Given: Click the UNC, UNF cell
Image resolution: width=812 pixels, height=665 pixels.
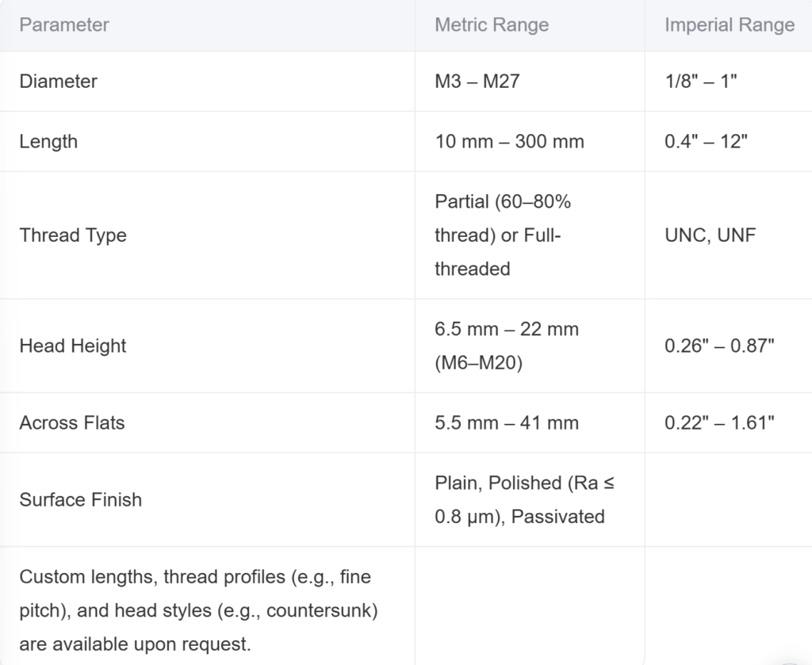Looking at the screenshot, I should 710,235.
